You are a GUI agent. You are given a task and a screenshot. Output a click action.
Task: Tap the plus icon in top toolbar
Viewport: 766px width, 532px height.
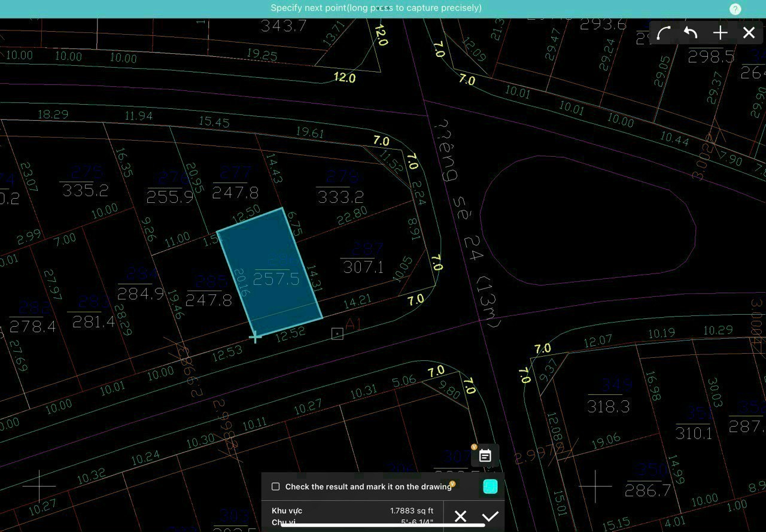coord(720,33)
